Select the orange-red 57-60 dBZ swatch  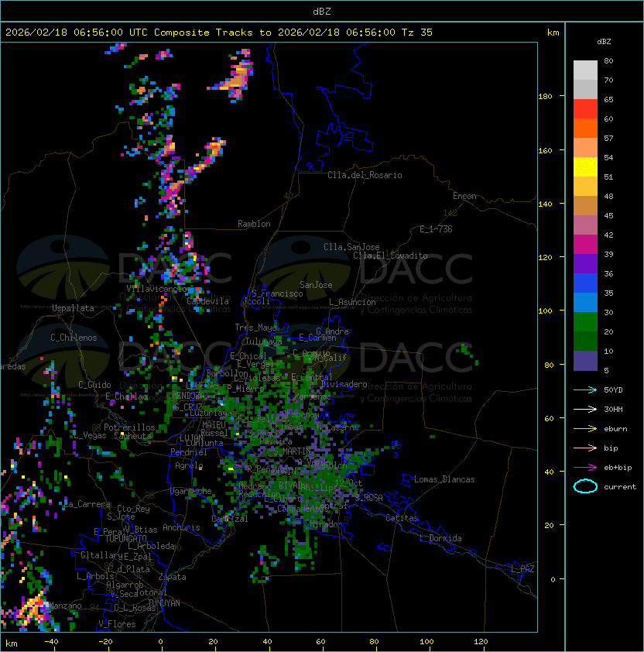click(585, 128)
